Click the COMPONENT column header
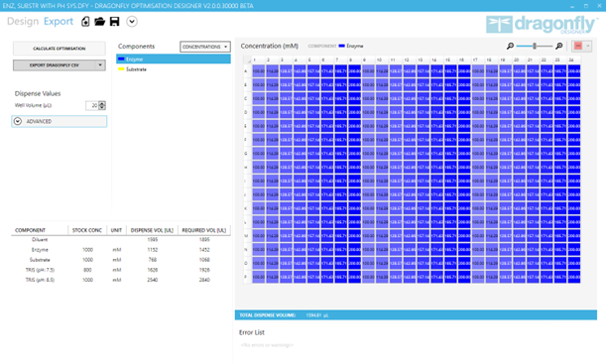606x364 pixels. 40,230
